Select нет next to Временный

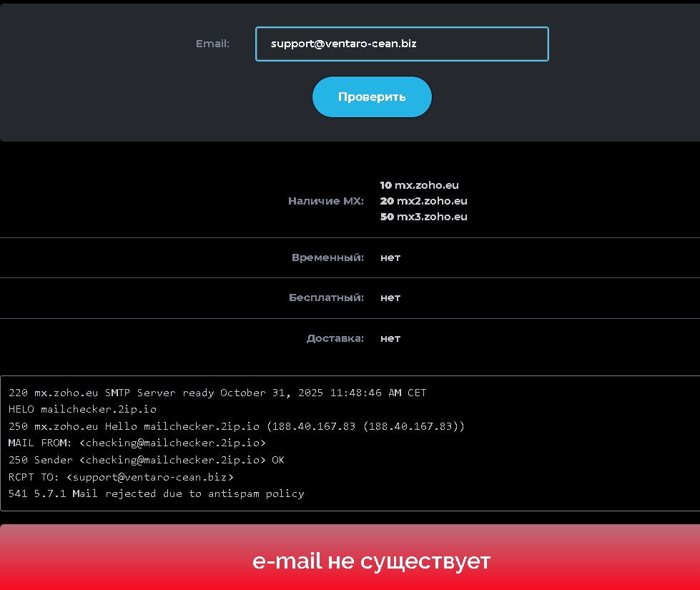tap(390, 257)
